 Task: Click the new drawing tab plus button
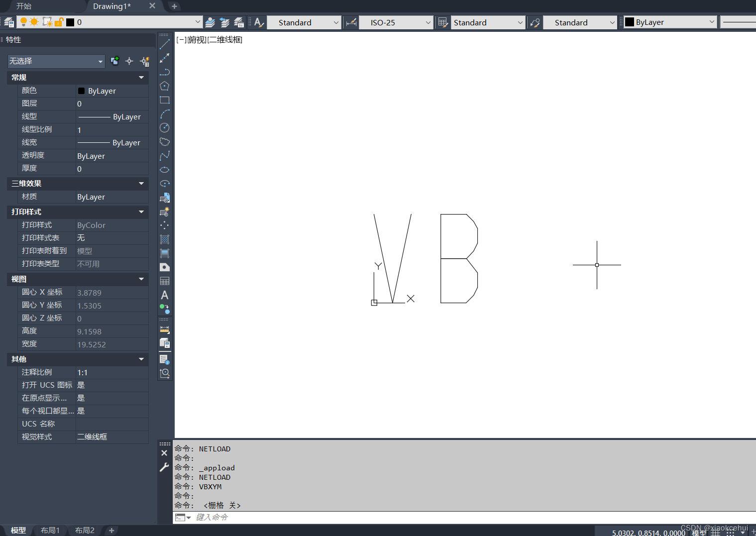(x=174, y=6)
